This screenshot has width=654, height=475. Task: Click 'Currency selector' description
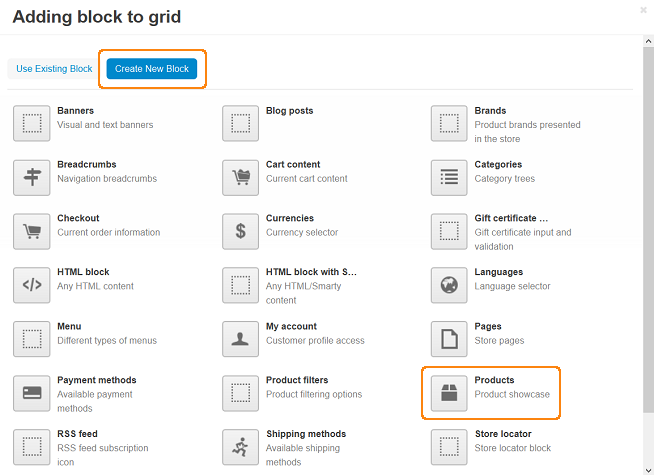(x=302, y=232)
